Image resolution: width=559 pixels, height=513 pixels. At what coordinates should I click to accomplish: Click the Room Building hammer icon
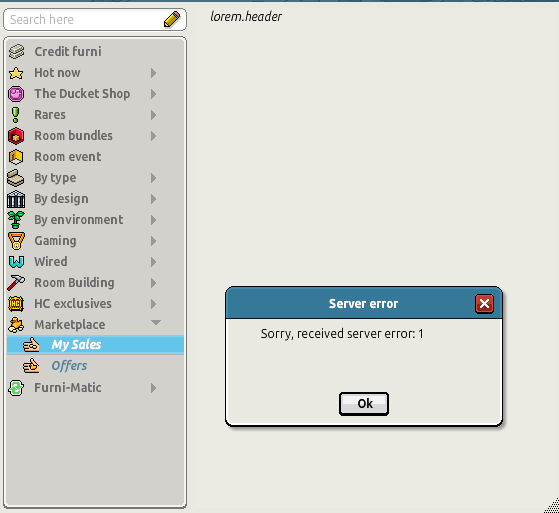(x=16, y=283)
